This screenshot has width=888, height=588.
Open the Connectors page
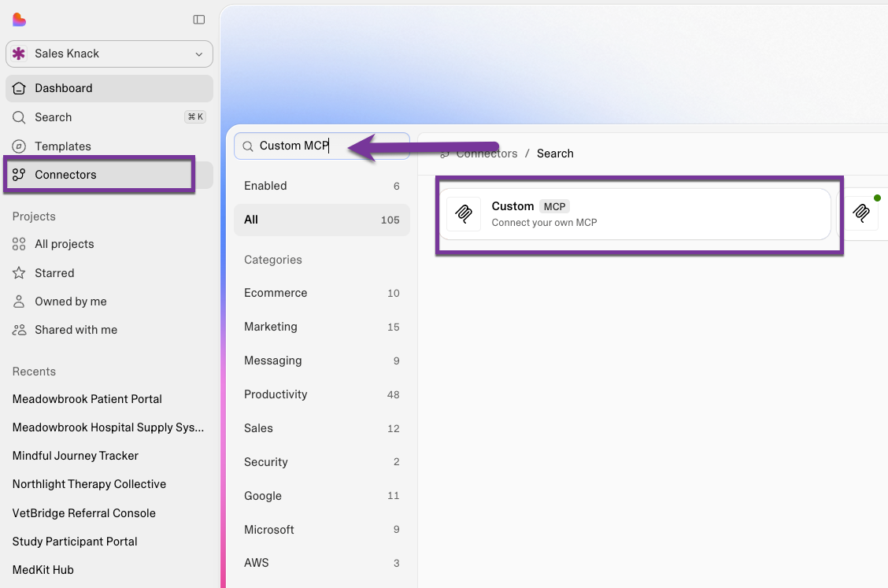point(109,175)
